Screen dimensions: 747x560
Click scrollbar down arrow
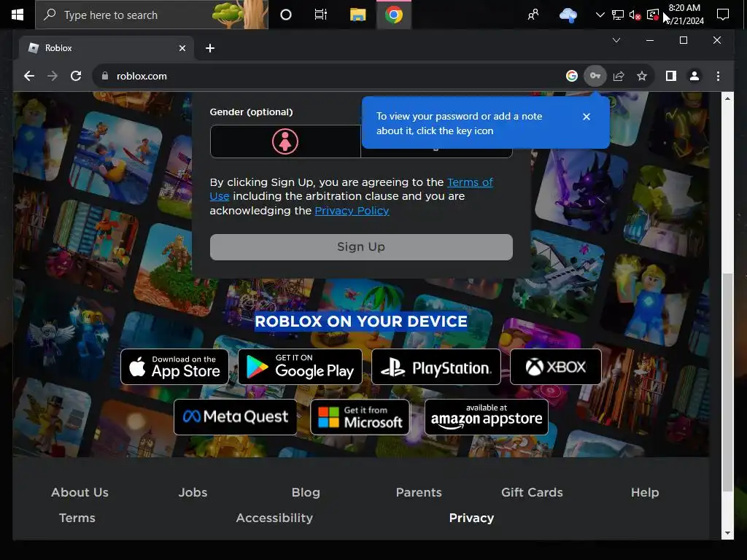(x=727, y=533)
